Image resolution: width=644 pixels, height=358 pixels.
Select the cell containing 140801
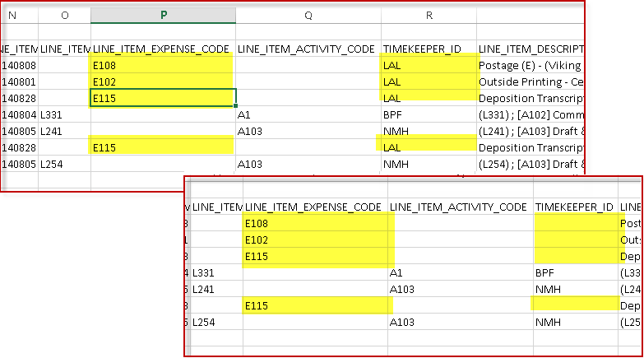coord(19,81)
